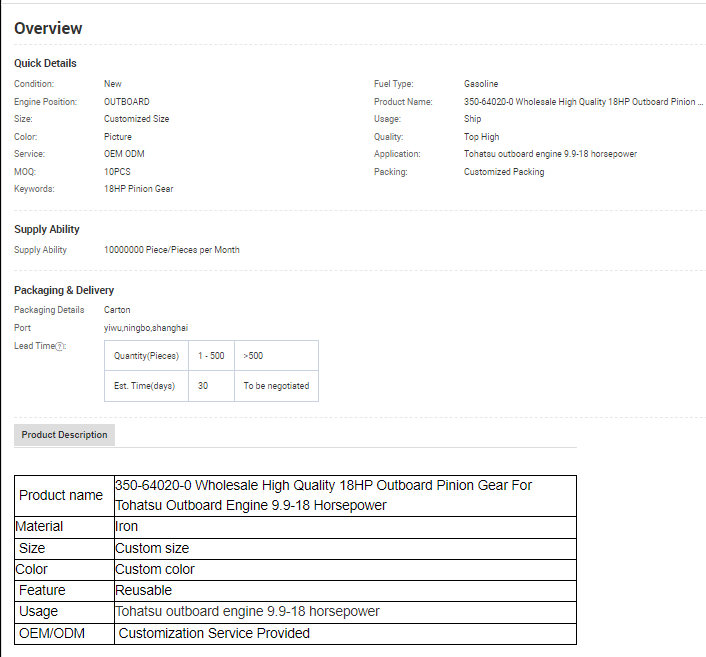Click the 'Iron' material cell in table
The image size is (706, 657).
(127, 526)
